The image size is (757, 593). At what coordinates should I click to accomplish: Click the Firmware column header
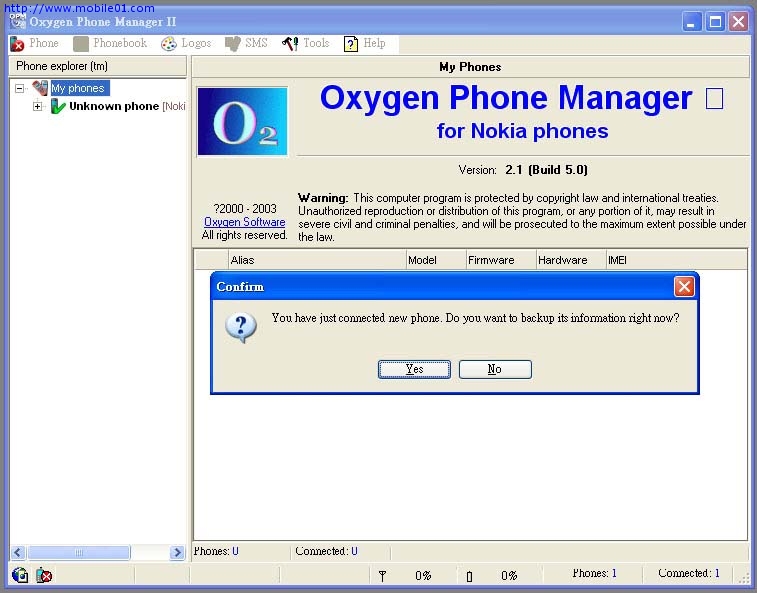coord(501,260)
